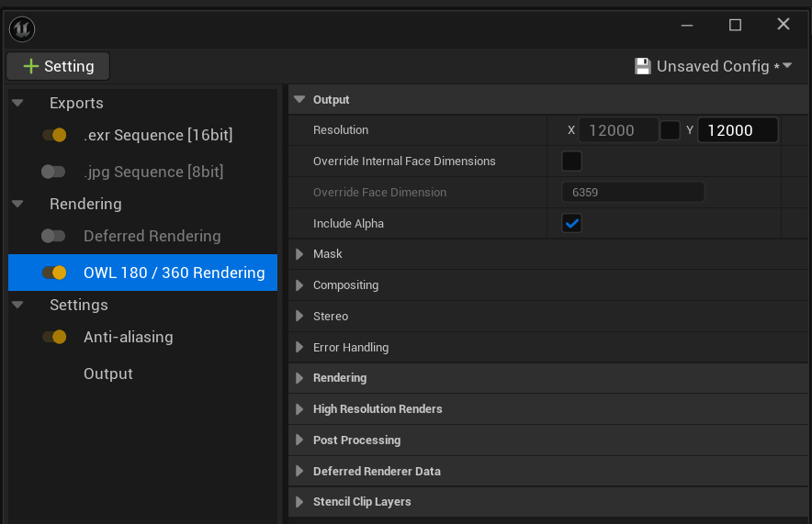Expand the Stereo section
The width and height of the screenshot is (812, 524).
pos(299,316)
